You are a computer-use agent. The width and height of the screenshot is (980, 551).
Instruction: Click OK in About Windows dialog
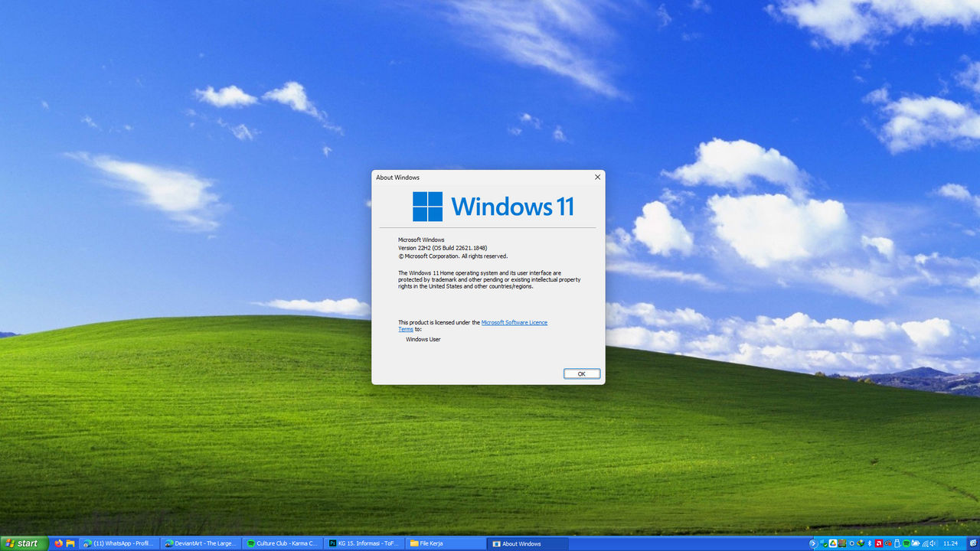[582, 373]
